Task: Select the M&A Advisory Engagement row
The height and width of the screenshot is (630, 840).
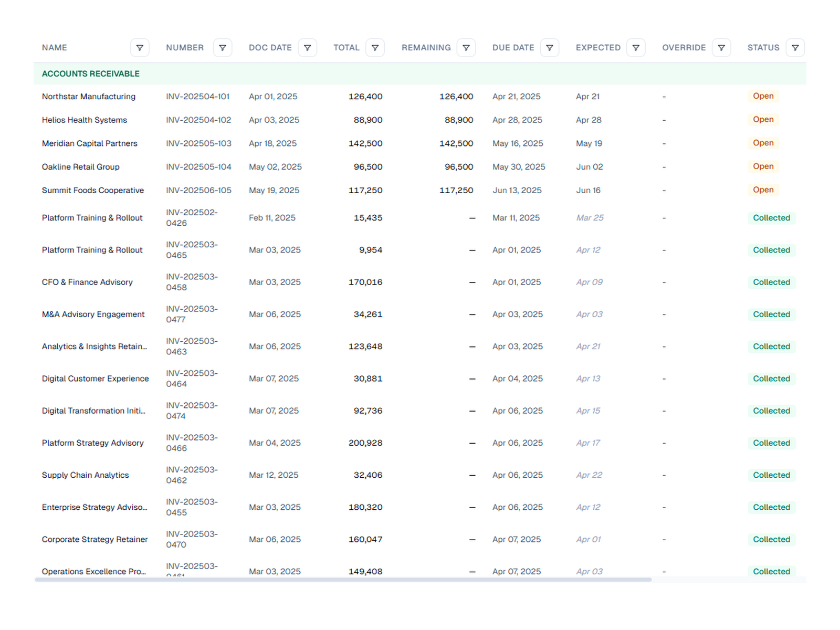Action: 420,314
